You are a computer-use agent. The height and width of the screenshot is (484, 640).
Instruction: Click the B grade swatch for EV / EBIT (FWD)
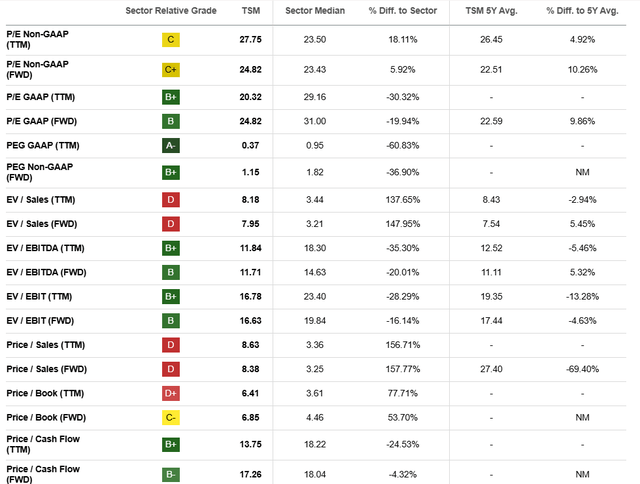[171, 320]
